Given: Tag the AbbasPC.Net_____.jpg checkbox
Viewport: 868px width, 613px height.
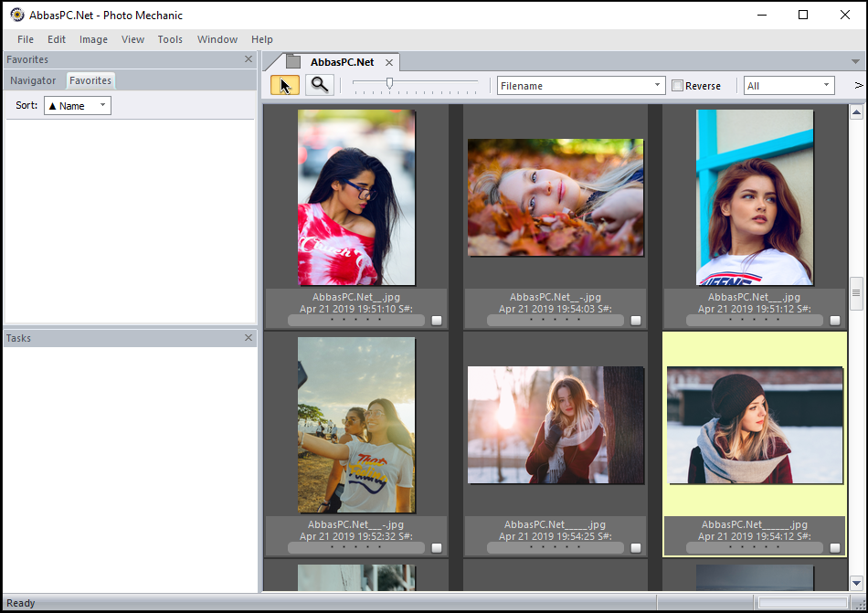Looking at the screenshot, I should tap(835, 548).
